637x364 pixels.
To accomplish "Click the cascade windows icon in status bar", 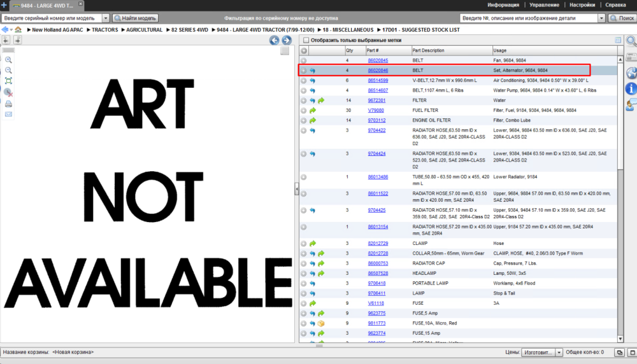I will (620, 353).
